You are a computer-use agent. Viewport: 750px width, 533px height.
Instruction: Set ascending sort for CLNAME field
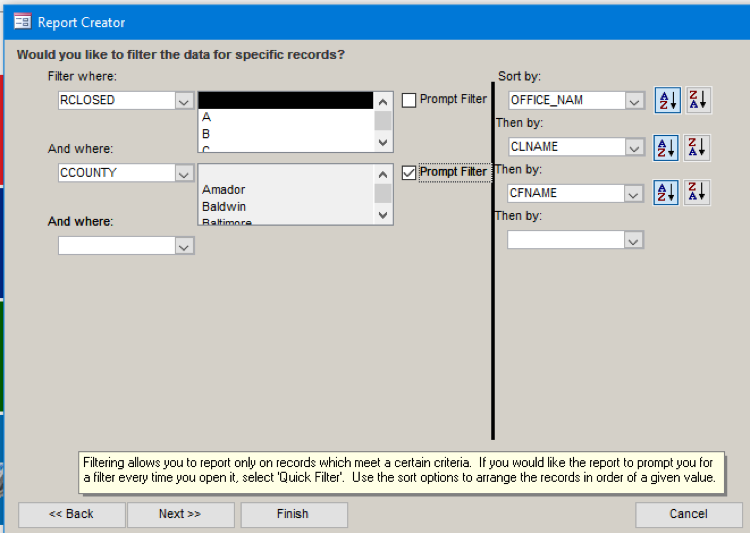667,147
